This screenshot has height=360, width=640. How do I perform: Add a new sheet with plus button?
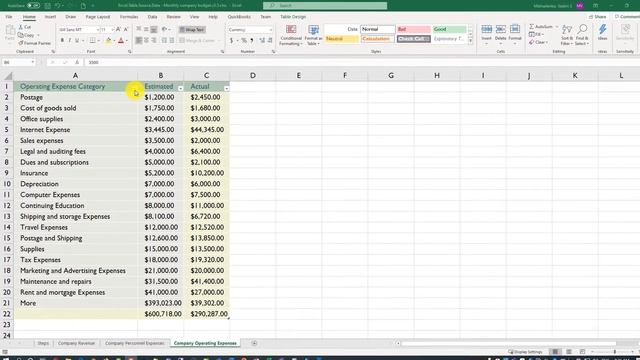[254, 343]
